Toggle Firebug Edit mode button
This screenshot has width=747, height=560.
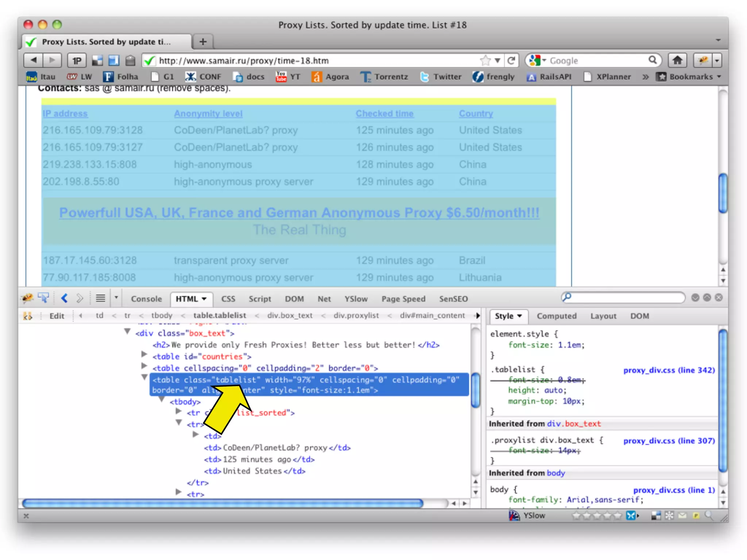57,316
